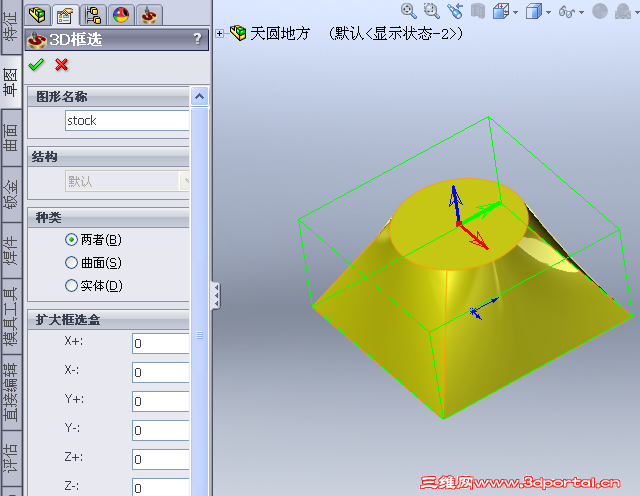Open help for 3D框选 panel
The image size is (640, 496).
point(197,39)
